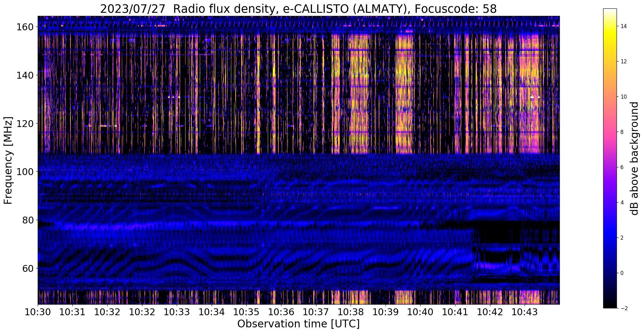
Task: Select the 120 MHz frequency tick label
Action: click(x=25, y=124)
